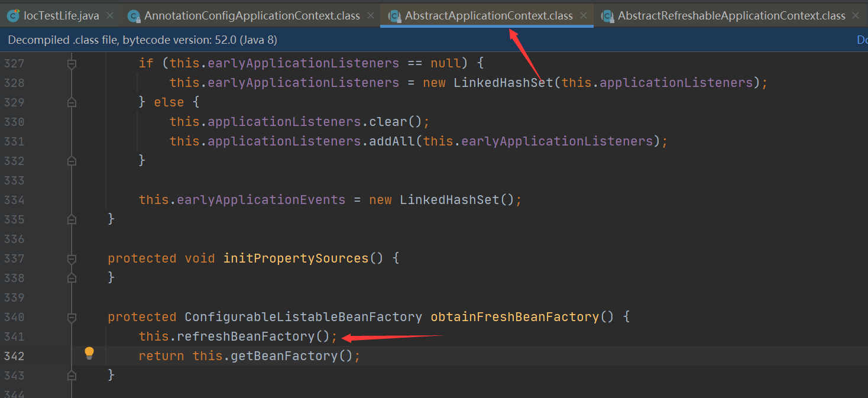Click the else keyword on line 329
This screenshot has width=868, height=398.
[169, 102]
